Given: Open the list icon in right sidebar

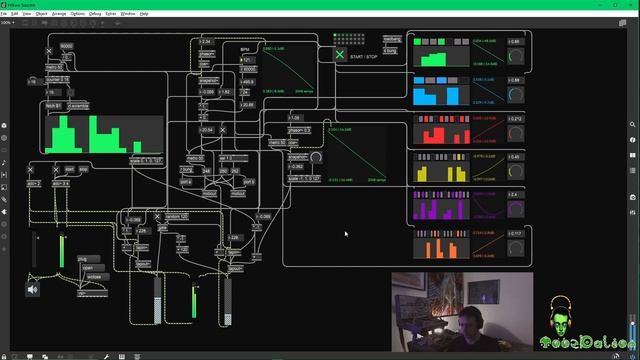Looking at the screenshot, I should click(632, 170).
